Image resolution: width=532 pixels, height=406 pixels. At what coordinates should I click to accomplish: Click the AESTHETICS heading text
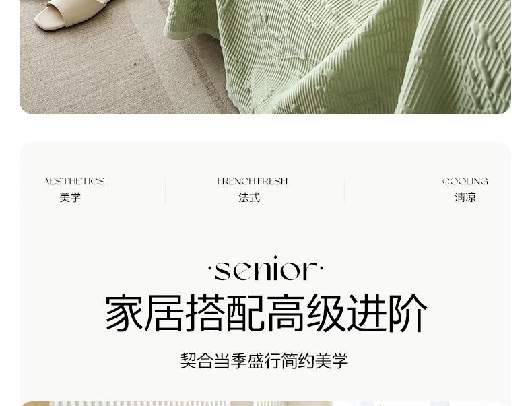point(74,182)
